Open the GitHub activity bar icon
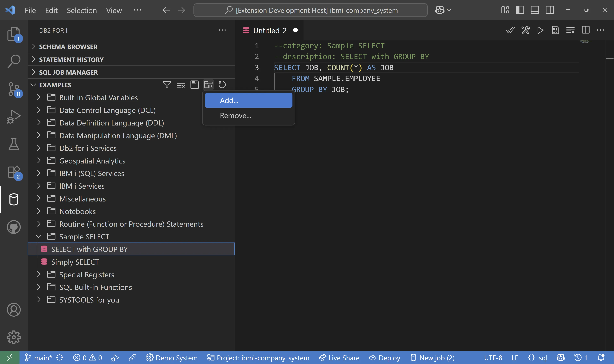Viewport: 614px width, 364px height. point(14,227)
